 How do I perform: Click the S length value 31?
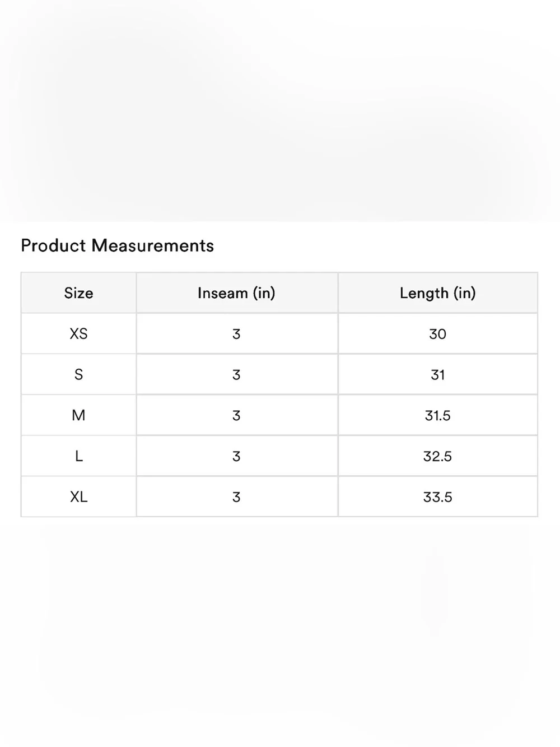click(438, 374)
